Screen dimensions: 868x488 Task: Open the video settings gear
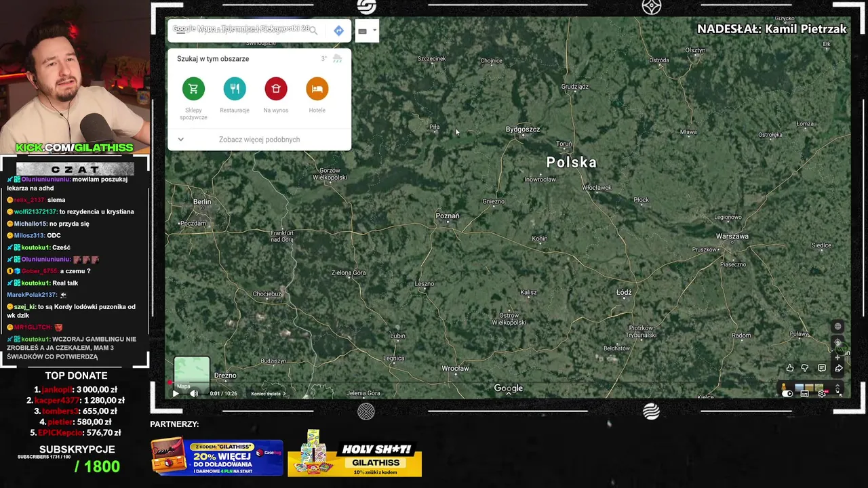pos(822,394)
